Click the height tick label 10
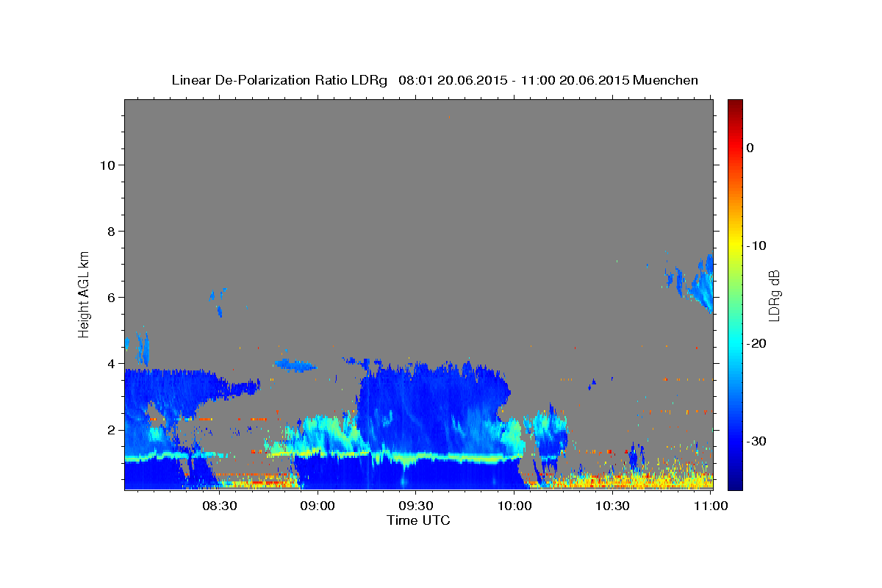The image size is (882, 588). 107,165
